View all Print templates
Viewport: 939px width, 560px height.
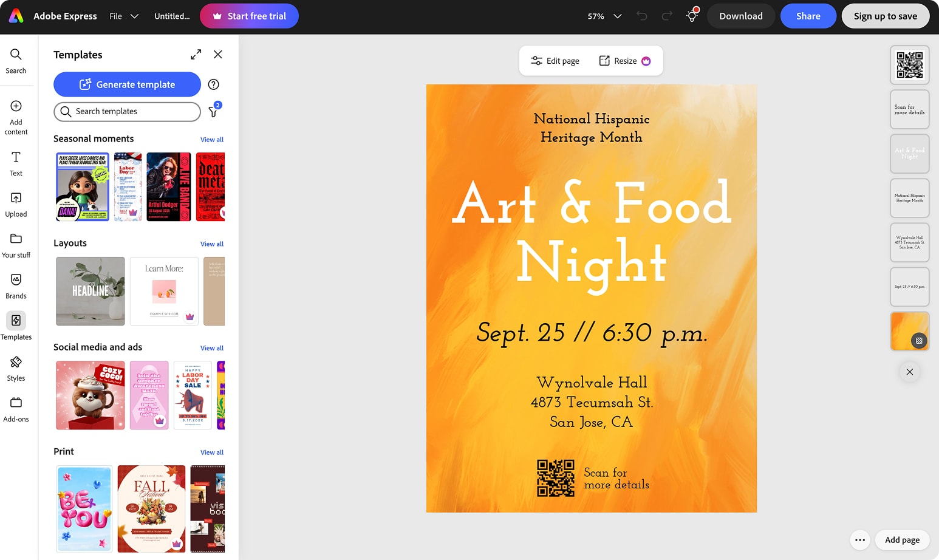pyautogui.click(x=212, y=452)
